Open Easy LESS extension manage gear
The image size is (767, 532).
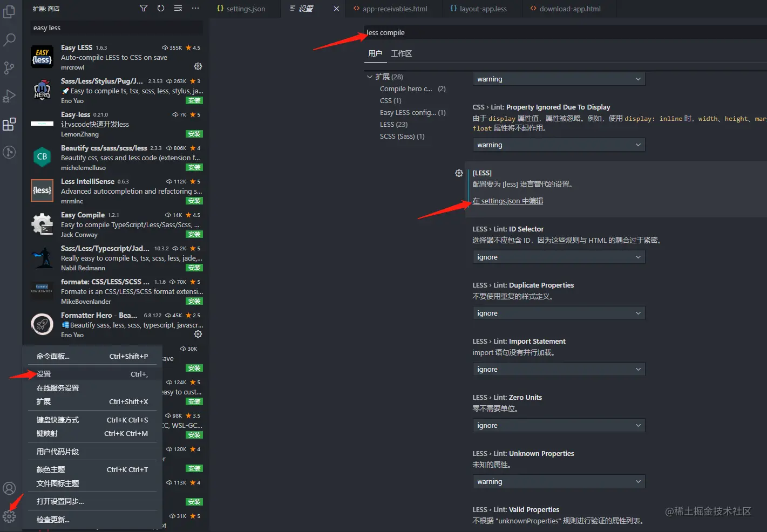[198, 66]
